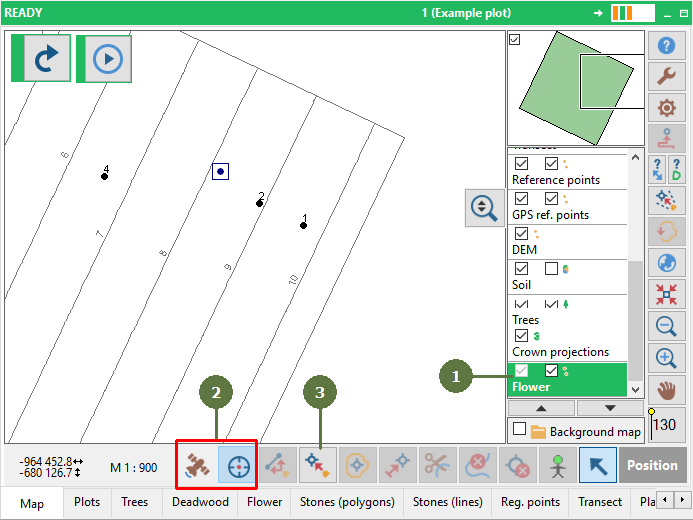Switch to the Deadwood tab
The height and width of the screenshot is (520, 693).
[x=200, y=502]
